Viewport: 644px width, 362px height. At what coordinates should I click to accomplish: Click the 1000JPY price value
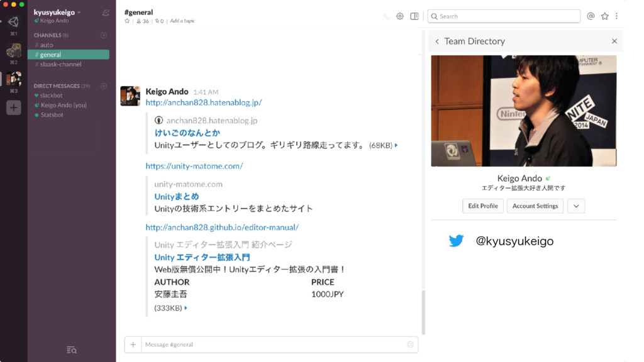click(327, 294)
